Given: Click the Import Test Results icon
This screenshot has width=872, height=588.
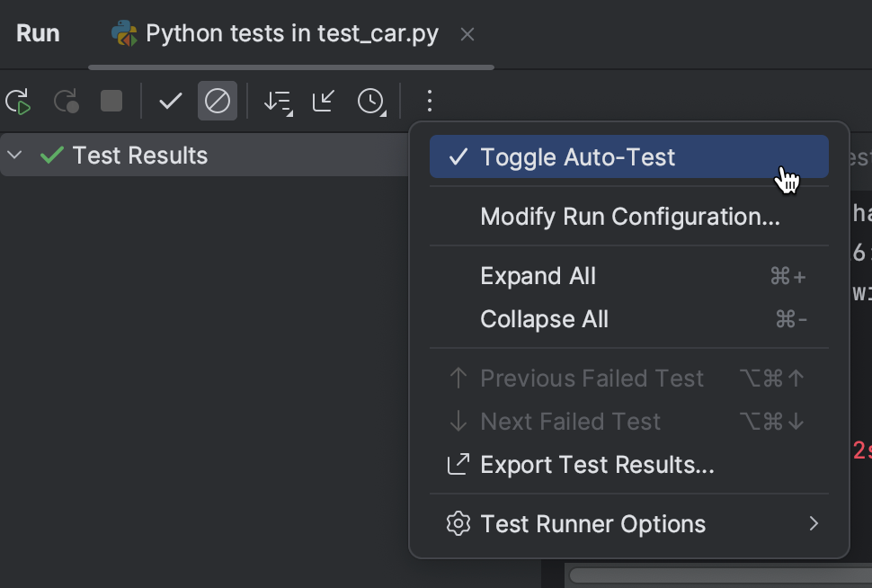Looking at the screenshot, I should point(324,101).
